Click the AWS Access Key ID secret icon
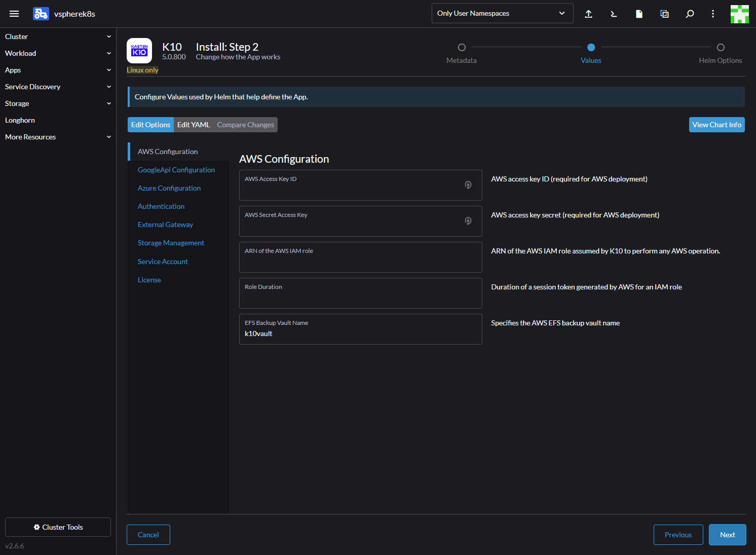The width and height of the screenshot is (756, 555). tap(468, 185)
